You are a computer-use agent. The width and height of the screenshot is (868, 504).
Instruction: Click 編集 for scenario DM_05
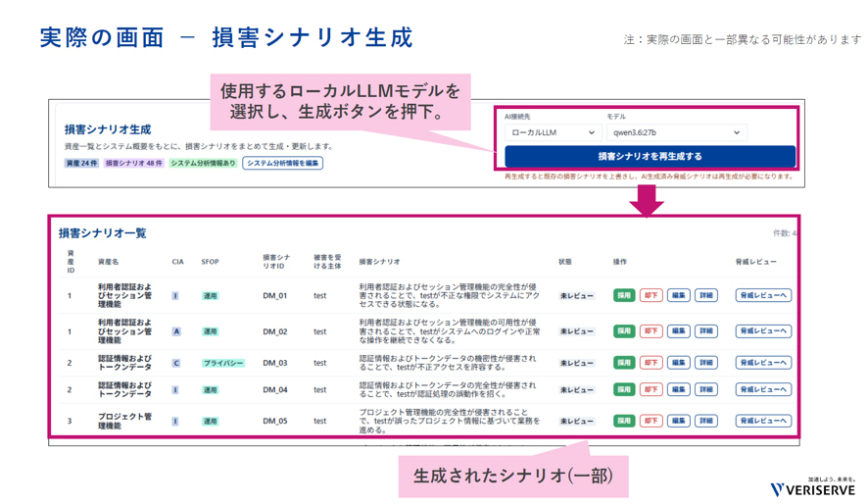click(679, 421)
